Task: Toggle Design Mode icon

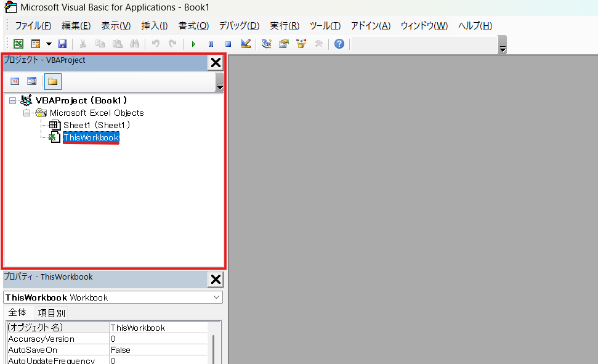Action: coord(246,44)
